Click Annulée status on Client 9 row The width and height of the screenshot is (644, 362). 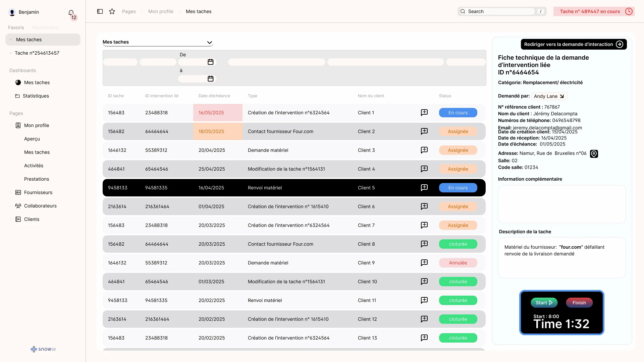tap(458, 263)
